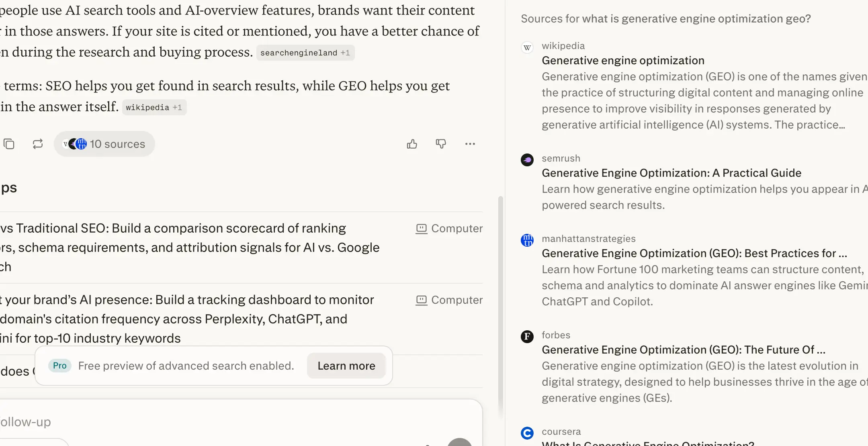Open Forbes The Future Of source title
The width and height of the screenshot is (868, 446).
[x=684, y=350]
